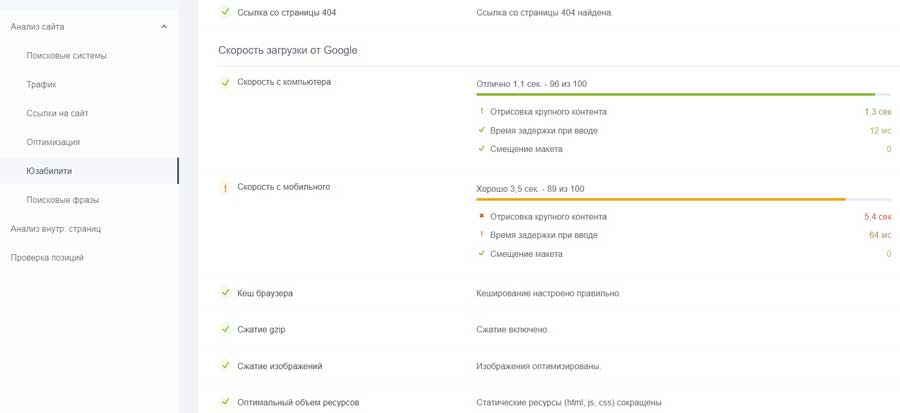Click green check icon beside Сжатие gzip

[x=225, y=329]
